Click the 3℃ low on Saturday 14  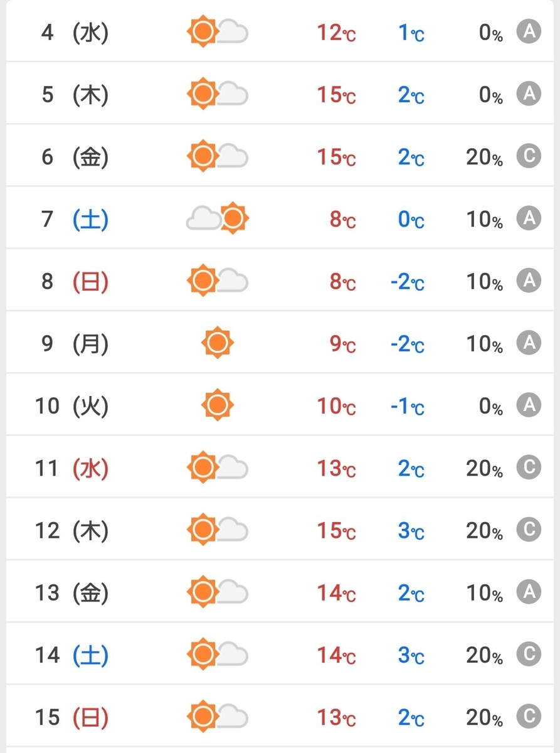point(411,655)
